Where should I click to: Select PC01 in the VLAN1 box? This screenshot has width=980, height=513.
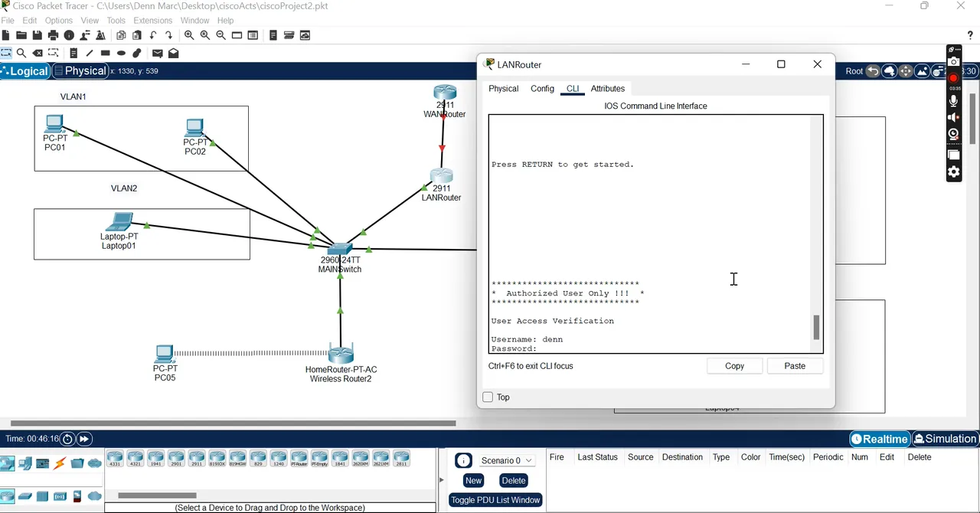click(x=54, y=124)
